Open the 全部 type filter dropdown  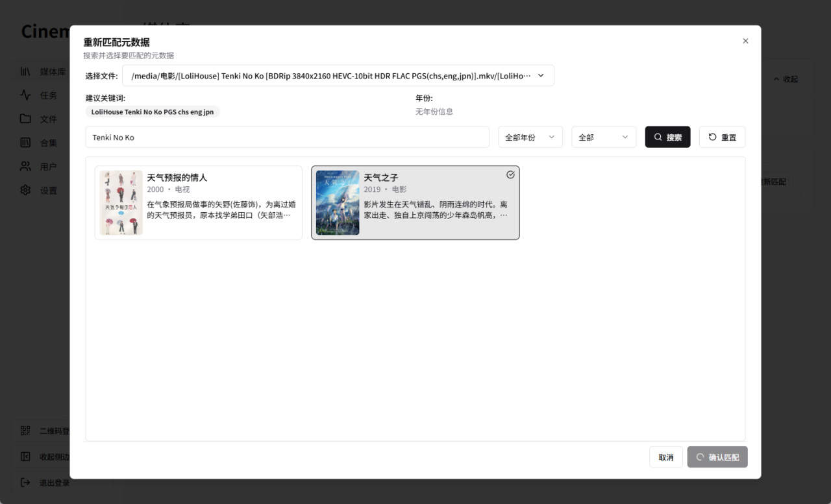tap(604, 137)
